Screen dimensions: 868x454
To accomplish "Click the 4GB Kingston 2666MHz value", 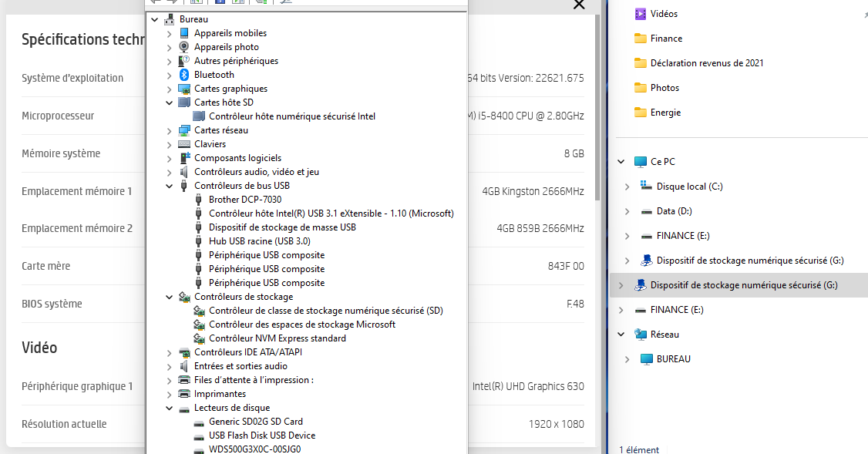I will click(x=533, y=191).
